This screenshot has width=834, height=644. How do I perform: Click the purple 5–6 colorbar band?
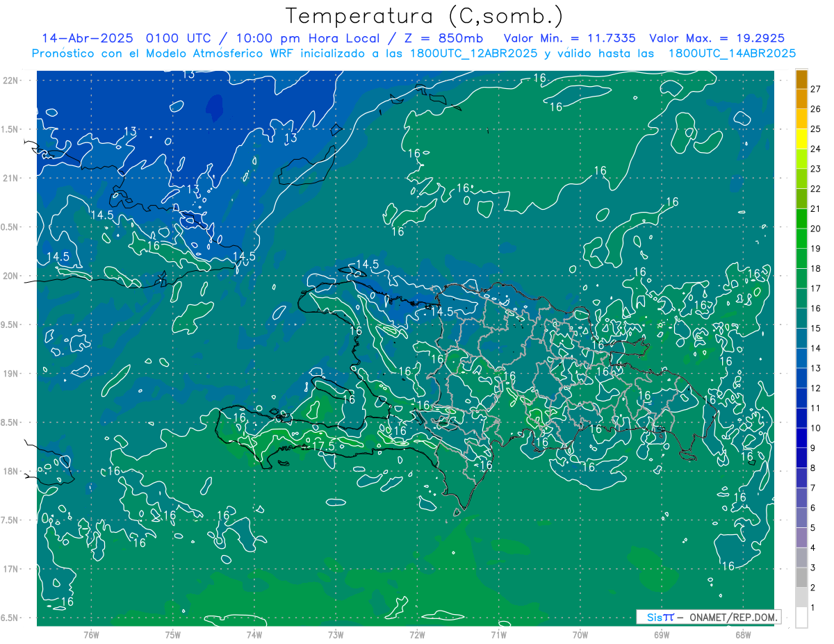point(801,518)
